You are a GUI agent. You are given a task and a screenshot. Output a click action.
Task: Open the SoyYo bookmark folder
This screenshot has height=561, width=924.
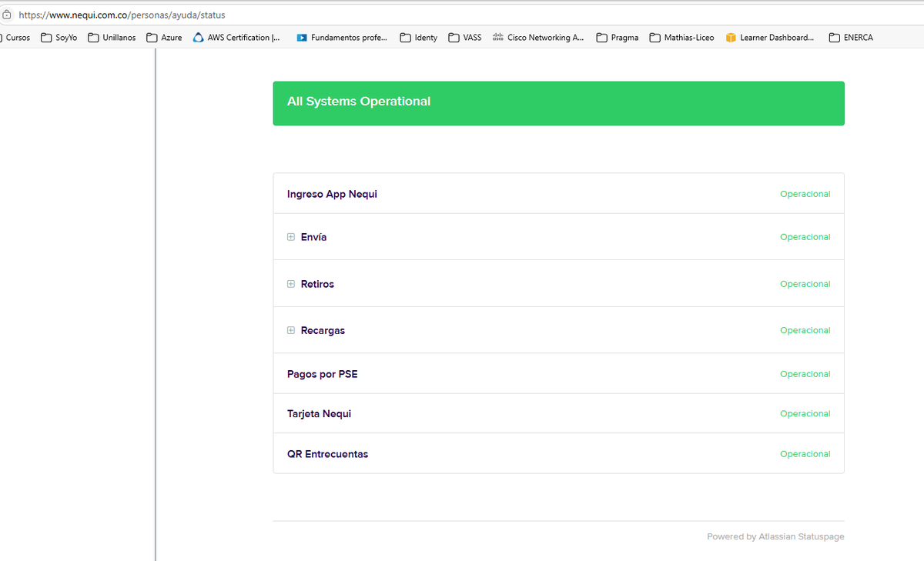coord(59,38)
